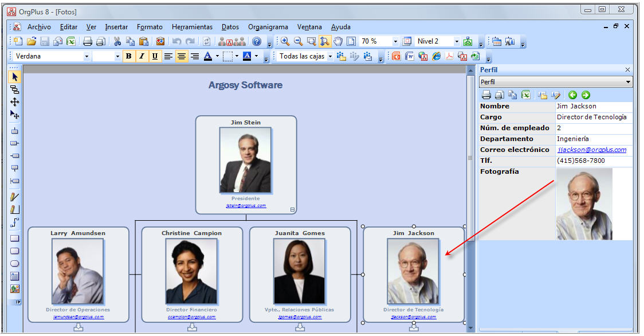This screenshot has height=336, width=644.
Task: Click the Argosy Software chart title
Action: (246, 85)
